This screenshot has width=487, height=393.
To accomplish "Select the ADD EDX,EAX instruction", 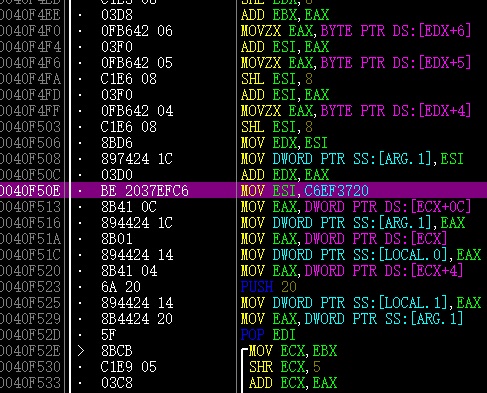I will click(x=285, y=175).
